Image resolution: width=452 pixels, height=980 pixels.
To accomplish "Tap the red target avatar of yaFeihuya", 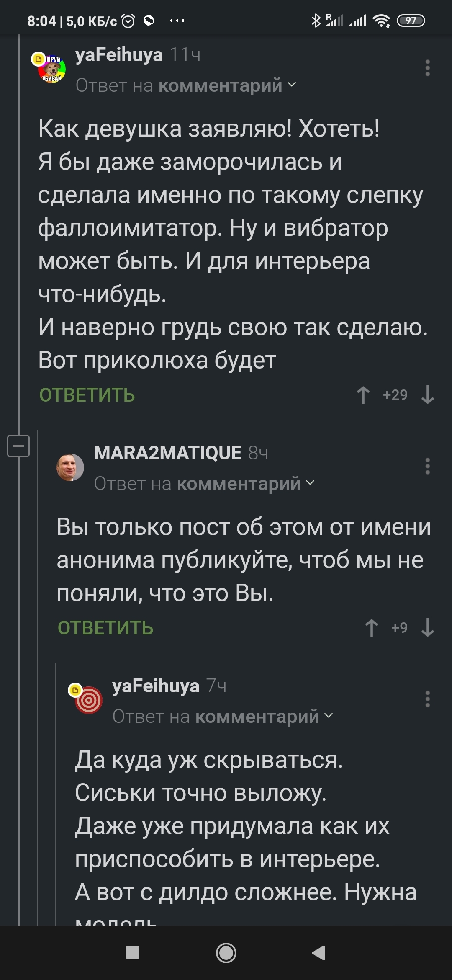I will coord(88,699).
